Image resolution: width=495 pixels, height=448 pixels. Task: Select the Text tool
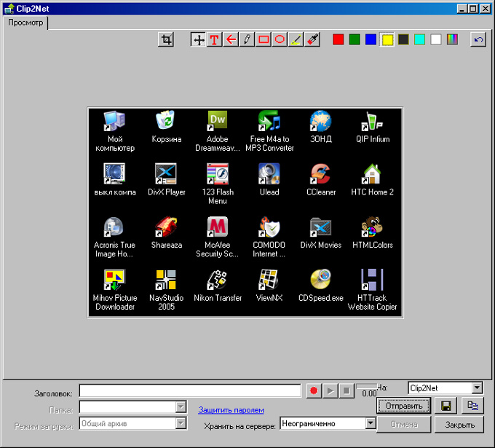point(214,40)
